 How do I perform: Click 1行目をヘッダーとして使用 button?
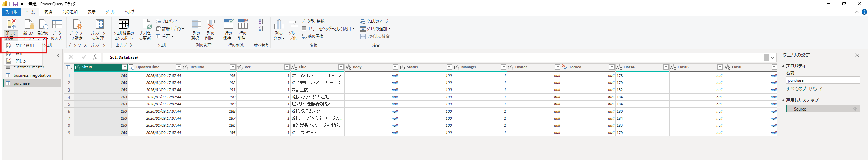(x=328, y=29)
